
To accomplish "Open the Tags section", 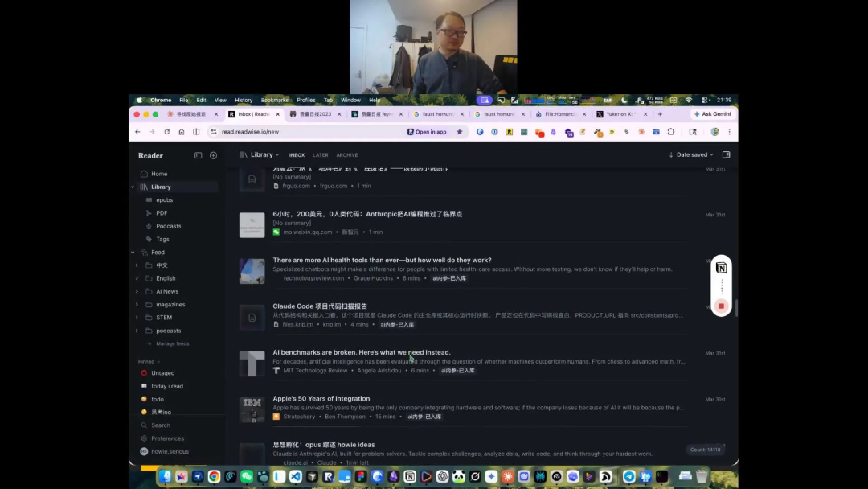I will [162, 239].
